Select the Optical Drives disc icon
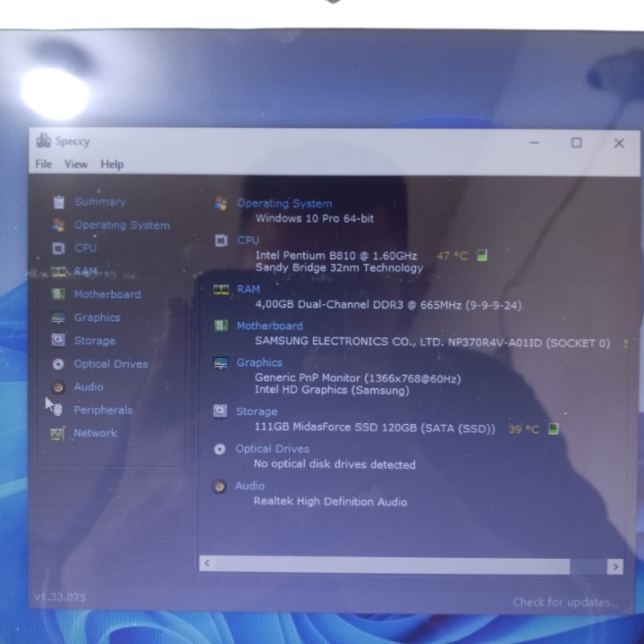The height and width of the screenshot is (644, 644). pos(59,364)
